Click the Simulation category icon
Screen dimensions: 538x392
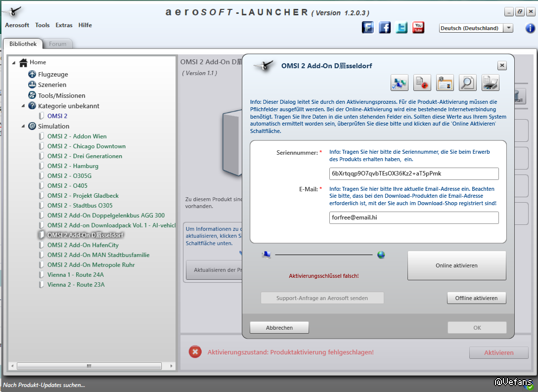[x=32, y=126]
